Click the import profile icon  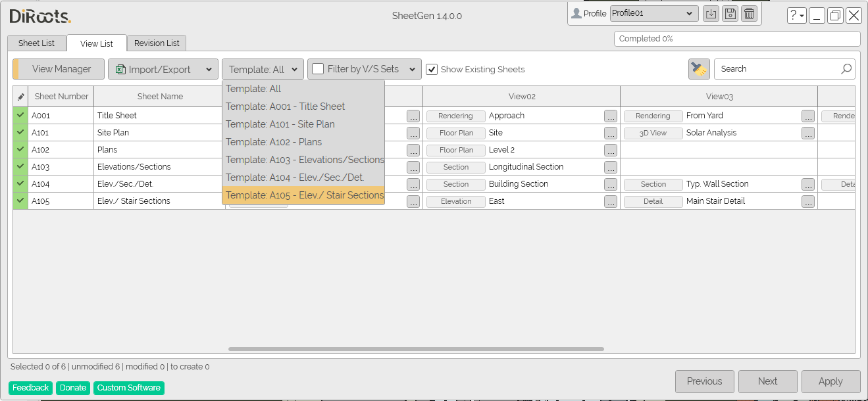click(x=711, y=14)
